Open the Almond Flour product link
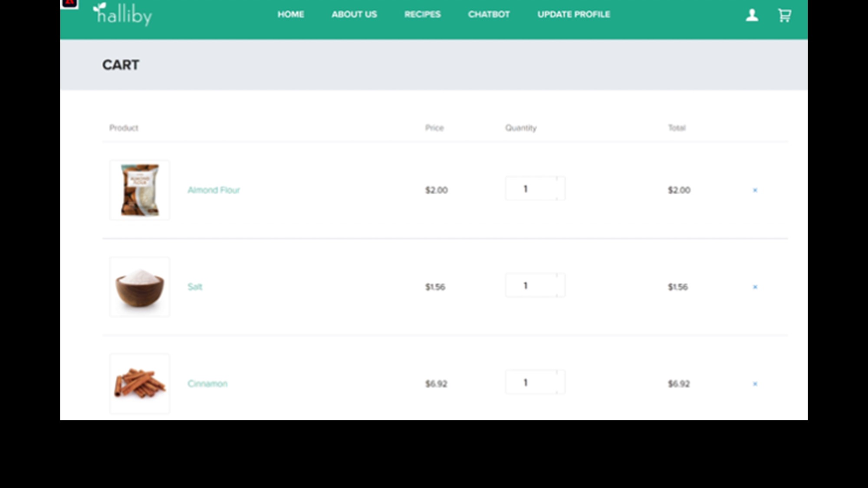Screen dimensions: 868x488 point(214,190)
